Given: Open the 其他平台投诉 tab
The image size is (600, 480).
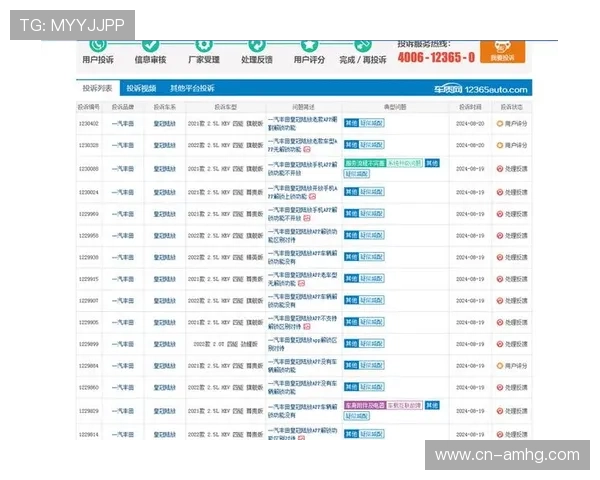Looking at the screenshot, I should coord(192,88).
